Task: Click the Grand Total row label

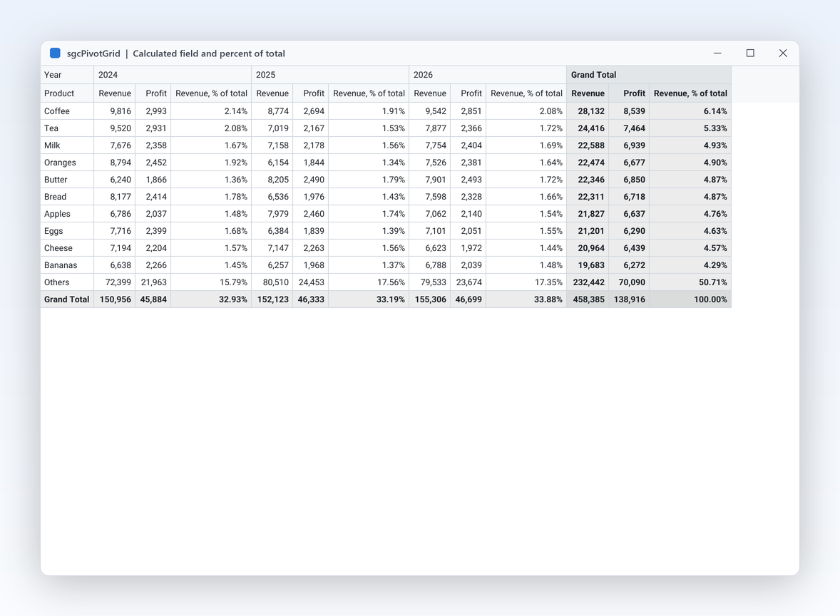Action: (x=67, y=299)
